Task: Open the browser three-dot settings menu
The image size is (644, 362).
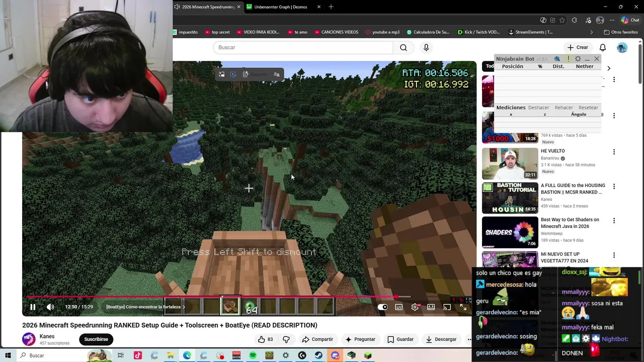Action: coord(612,20)
